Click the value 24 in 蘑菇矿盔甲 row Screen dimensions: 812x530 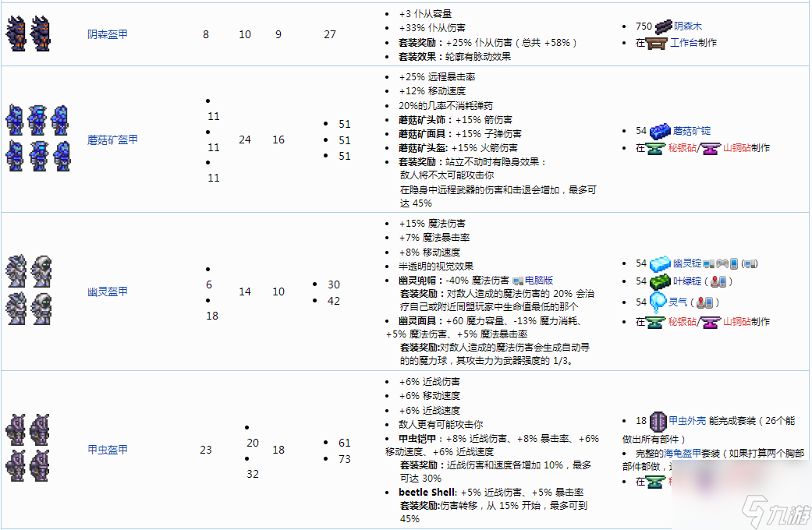click(x=245, y=140)
